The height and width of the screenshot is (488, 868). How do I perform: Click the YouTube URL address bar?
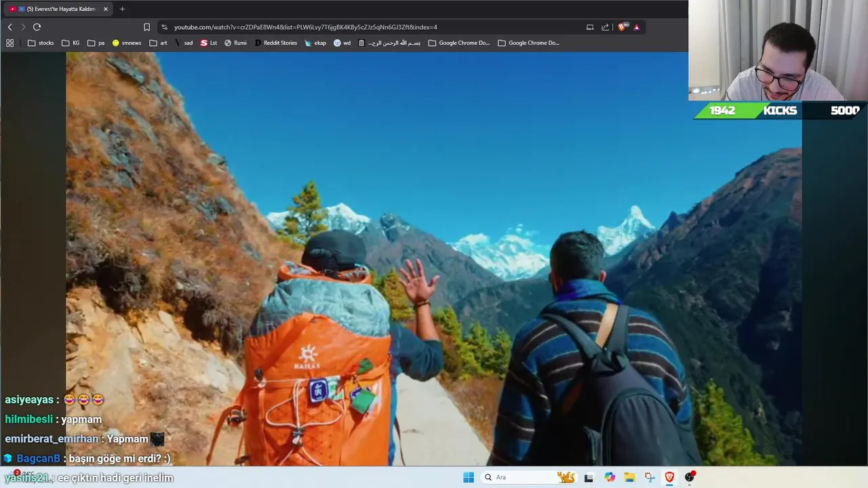(305, 27)
